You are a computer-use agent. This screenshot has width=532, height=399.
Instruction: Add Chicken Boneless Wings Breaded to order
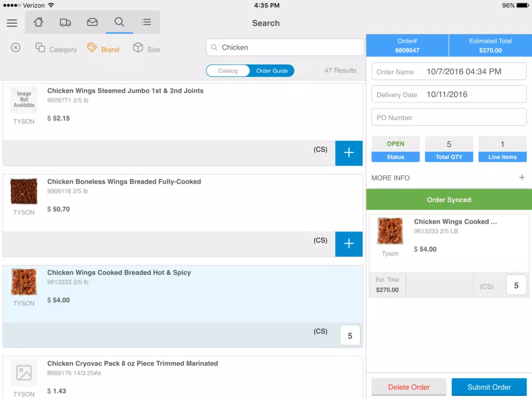pos(349,244)
